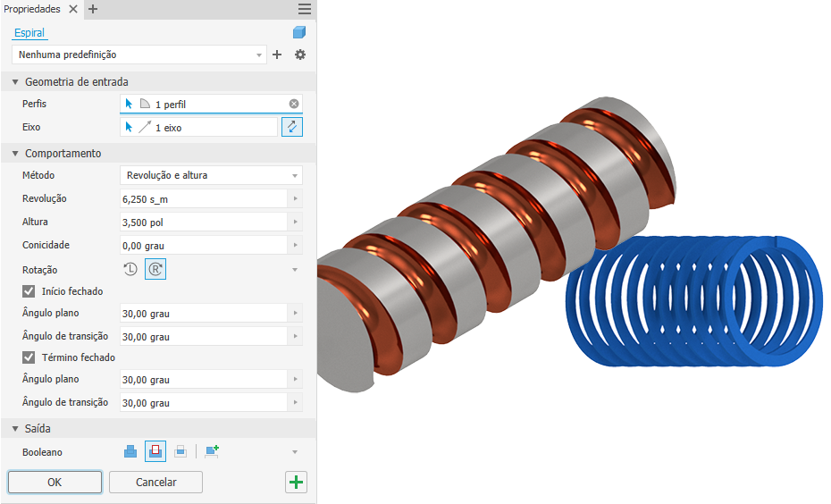Flip the axis direction icon

coord(292,127)
